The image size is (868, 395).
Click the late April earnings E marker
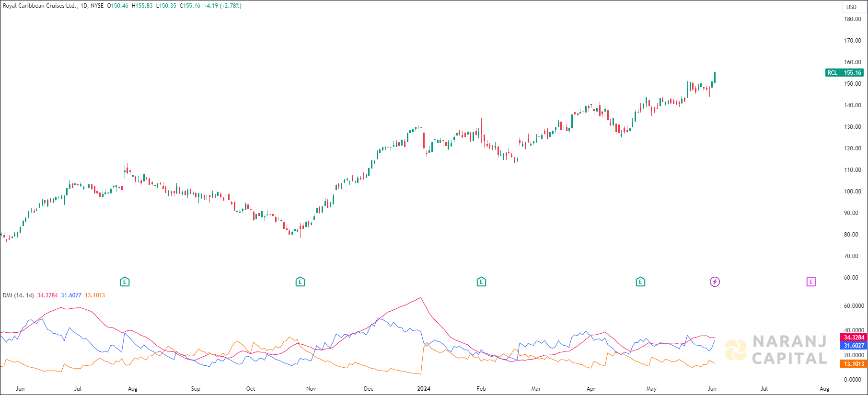click(x=640, y=282)
